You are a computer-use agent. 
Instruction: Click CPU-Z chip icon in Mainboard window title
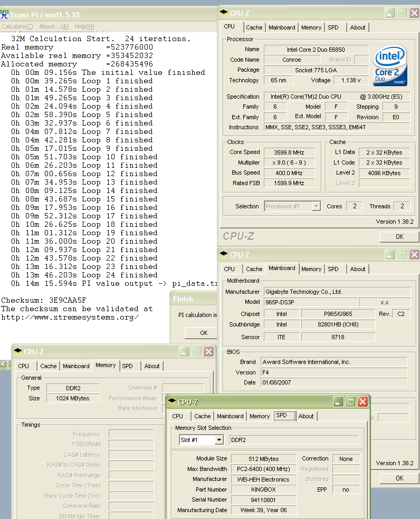pos(224,254)
